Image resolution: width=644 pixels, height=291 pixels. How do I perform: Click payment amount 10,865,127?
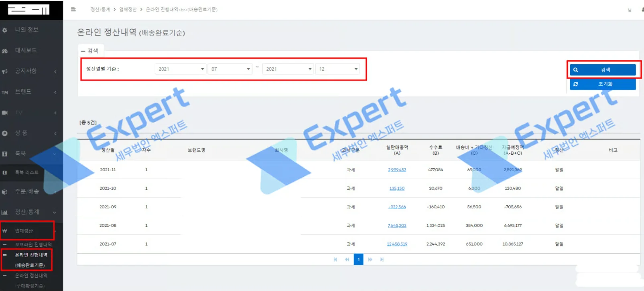(x=513, y=244)
